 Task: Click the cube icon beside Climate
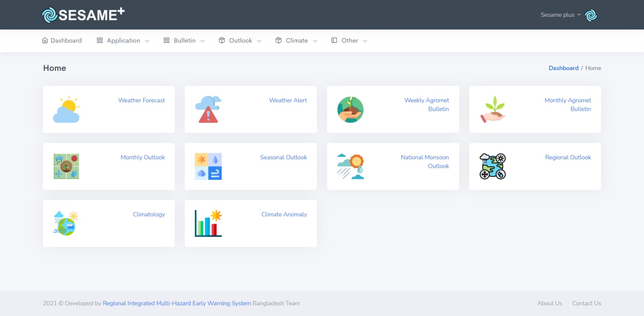[279, 40]
